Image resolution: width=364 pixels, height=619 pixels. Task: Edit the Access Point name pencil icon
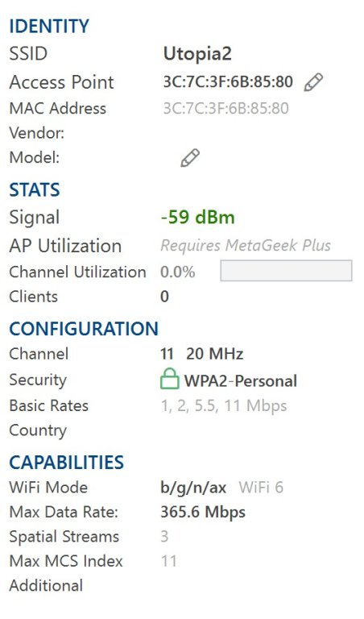click(x=313, y=82)
